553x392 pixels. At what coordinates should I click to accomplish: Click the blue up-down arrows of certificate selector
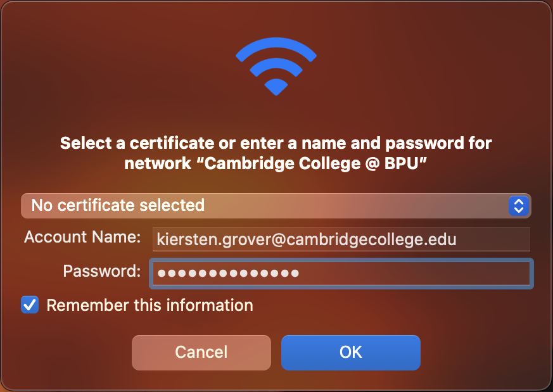[519, 205]
